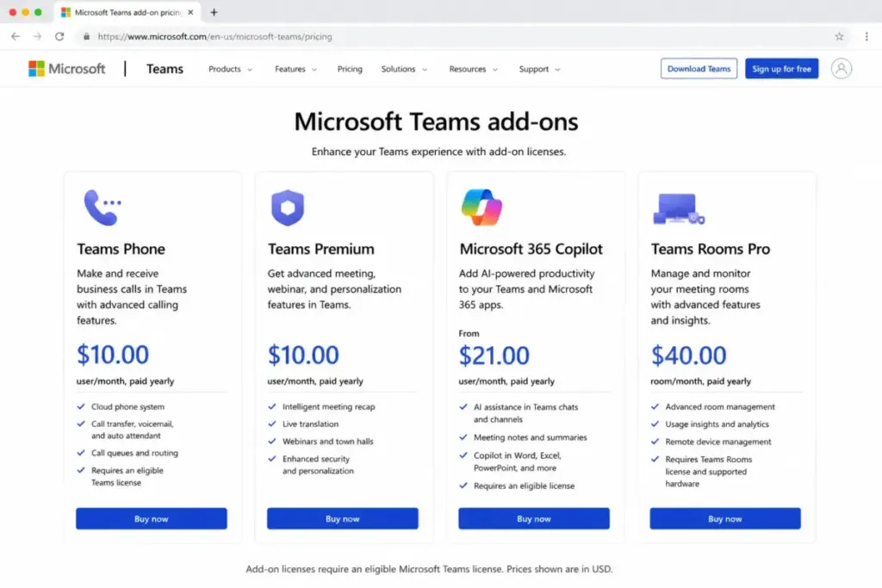Click the $40.00 Rooms Pro price

pyautogui.click(x=688, y=356)
